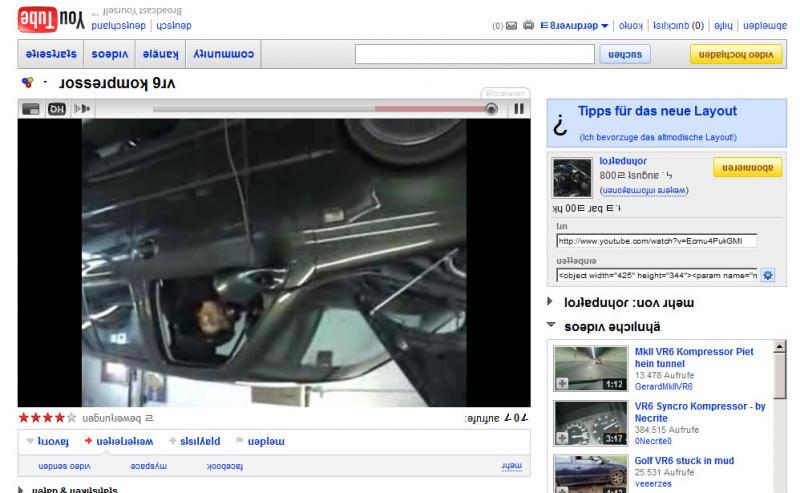Add VR6 Syncro Kompressor to quicklist via plus icon
Viewport: 800px width, 493px height.
click(x=562, y=437)
